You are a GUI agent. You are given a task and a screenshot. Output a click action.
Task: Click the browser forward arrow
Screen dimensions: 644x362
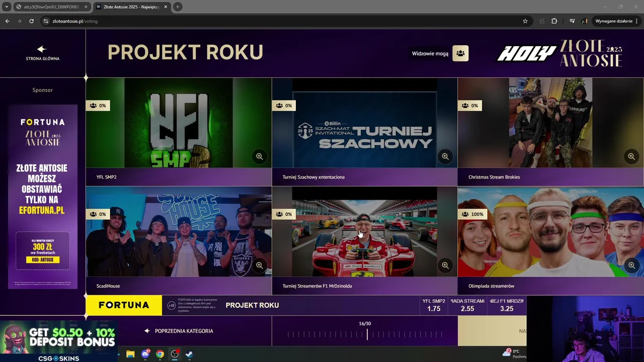(20, 21)
